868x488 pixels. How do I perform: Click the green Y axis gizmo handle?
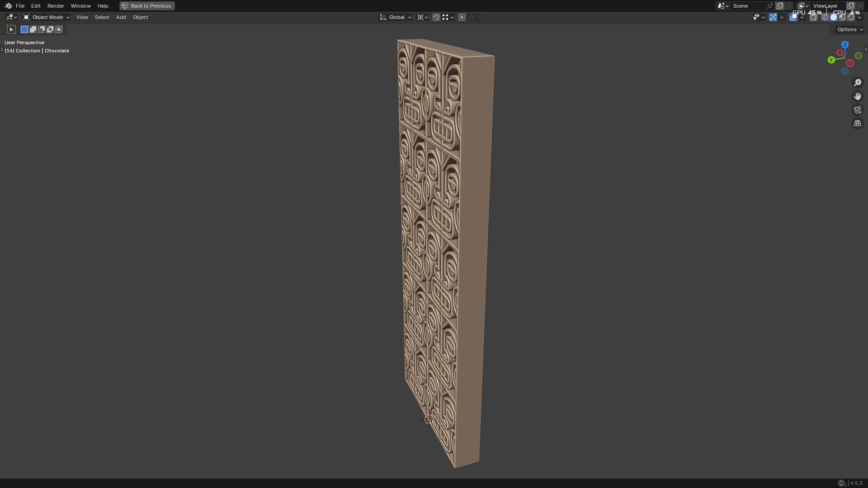pyautogui.click(x=831, y=60)
